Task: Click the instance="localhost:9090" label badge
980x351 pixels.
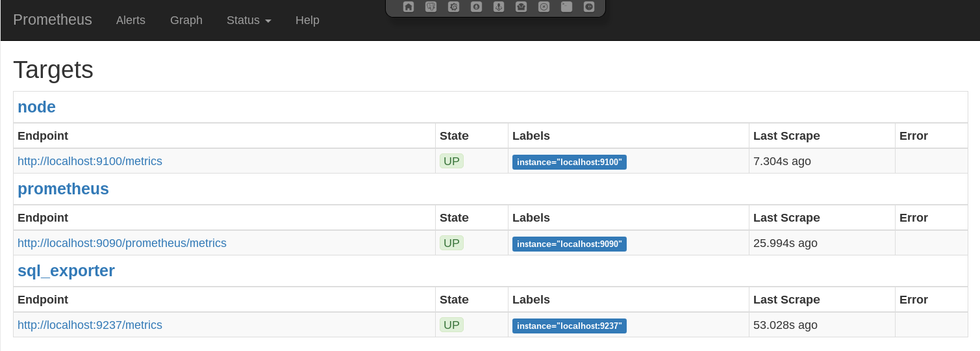Action: pos(569,244)
